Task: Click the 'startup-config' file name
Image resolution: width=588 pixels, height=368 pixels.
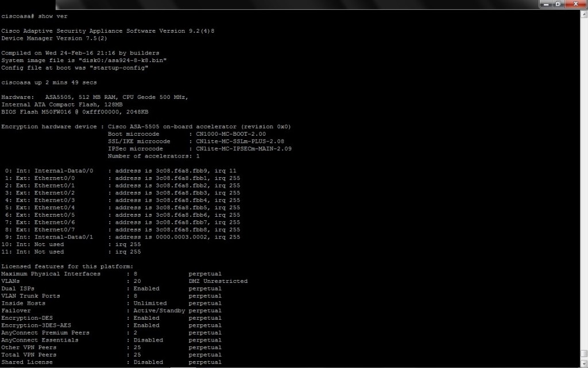Action: click(119, 68)
